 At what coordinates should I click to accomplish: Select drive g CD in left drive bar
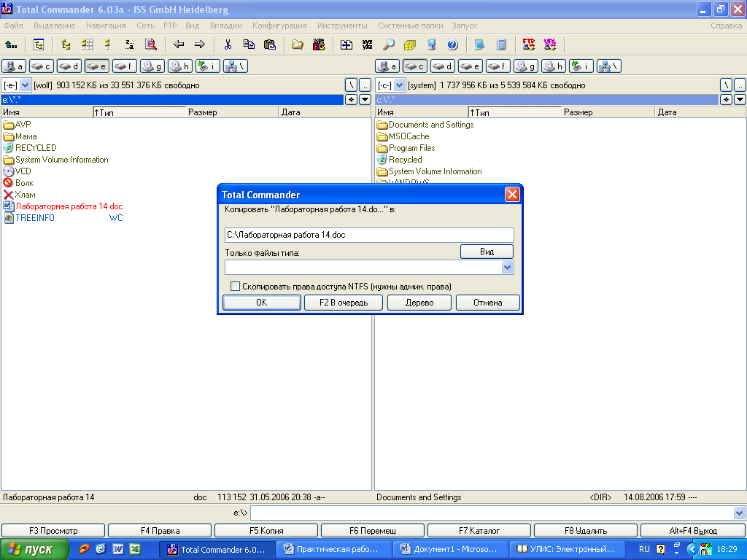pyautogui.click(x=152, y=66)
